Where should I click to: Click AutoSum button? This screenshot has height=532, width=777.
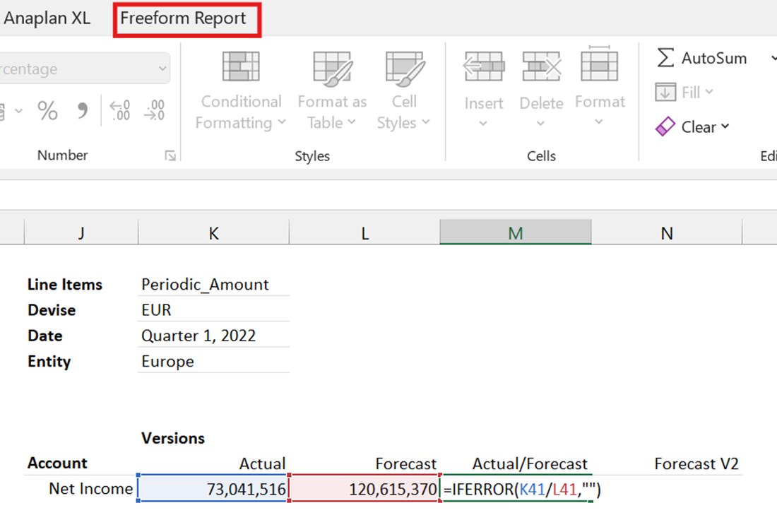click(x=701, y=58)
